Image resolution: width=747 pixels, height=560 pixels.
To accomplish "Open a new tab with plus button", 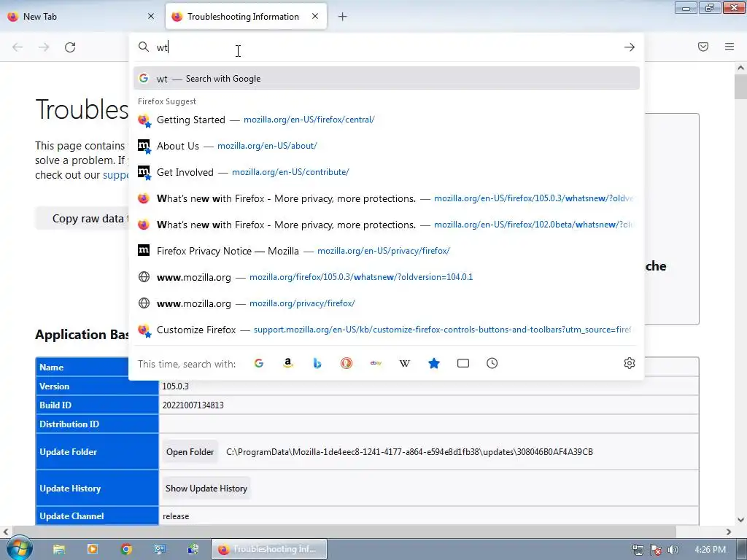I will tap(343, 17).
